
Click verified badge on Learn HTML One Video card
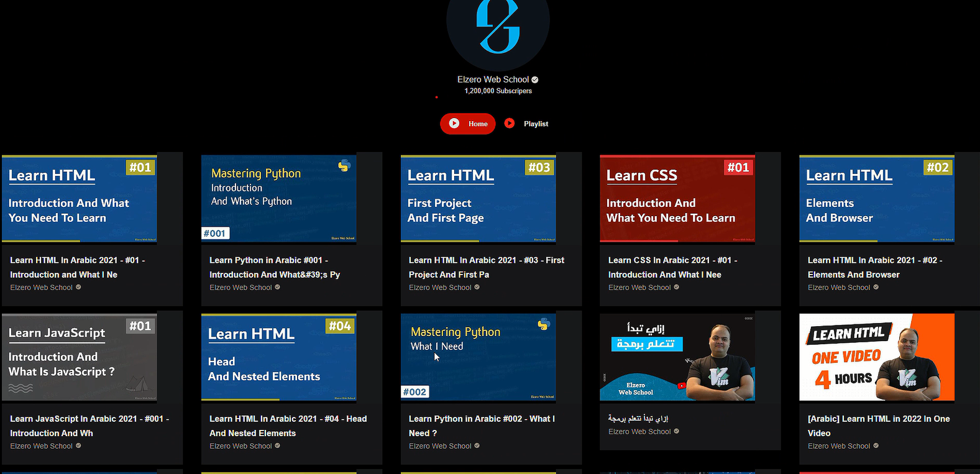pyautogui.click(x=876, y=445)
